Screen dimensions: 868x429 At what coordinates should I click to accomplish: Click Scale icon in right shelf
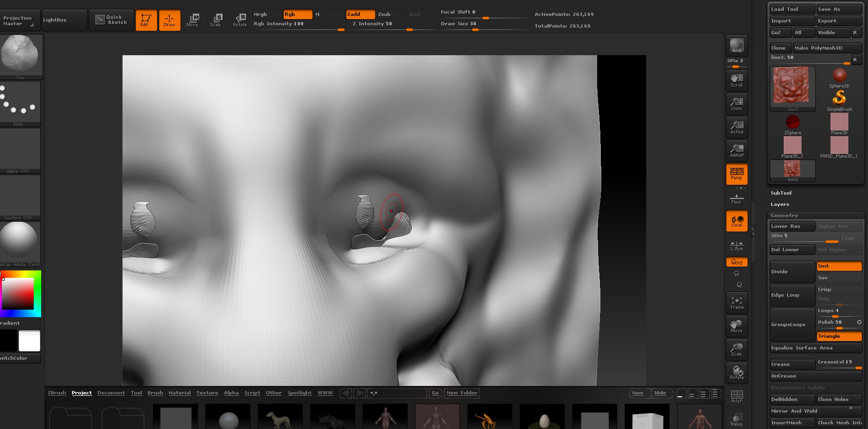[x=737, y=349]
